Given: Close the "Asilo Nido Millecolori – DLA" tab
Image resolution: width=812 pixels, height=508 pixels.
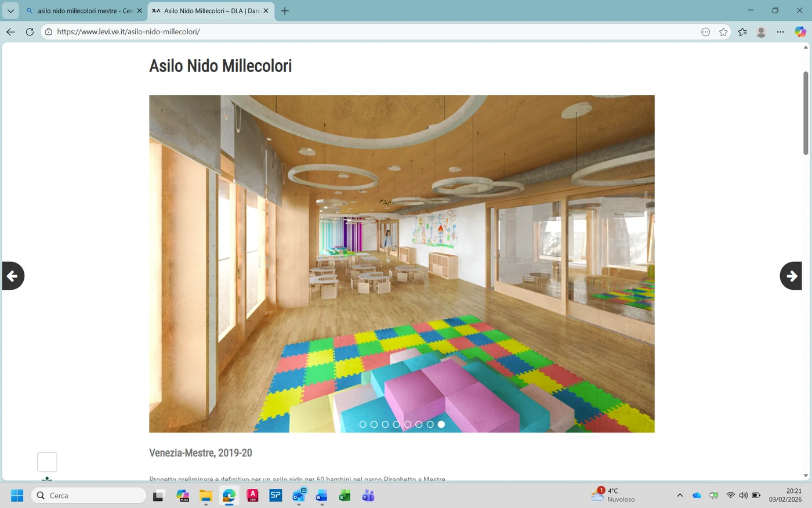Looking at the screenshot, I should [x=266, y=11].
